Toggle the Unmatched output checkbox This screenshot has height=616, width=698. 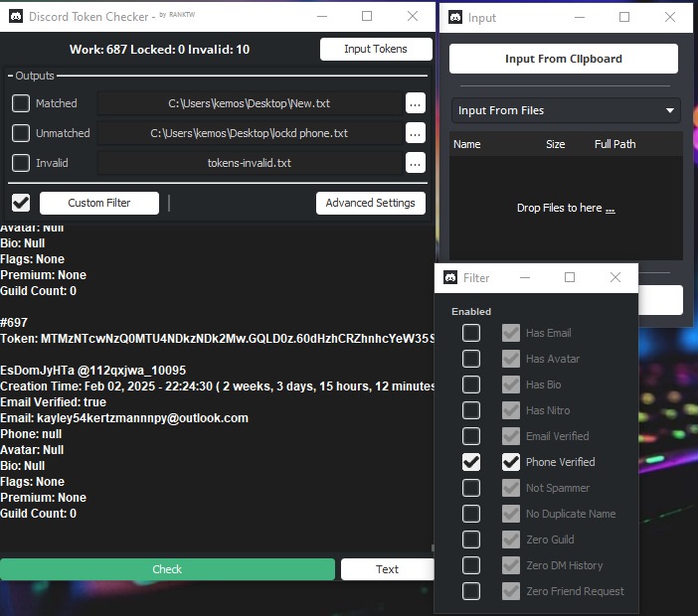click(x=21, y=133)
